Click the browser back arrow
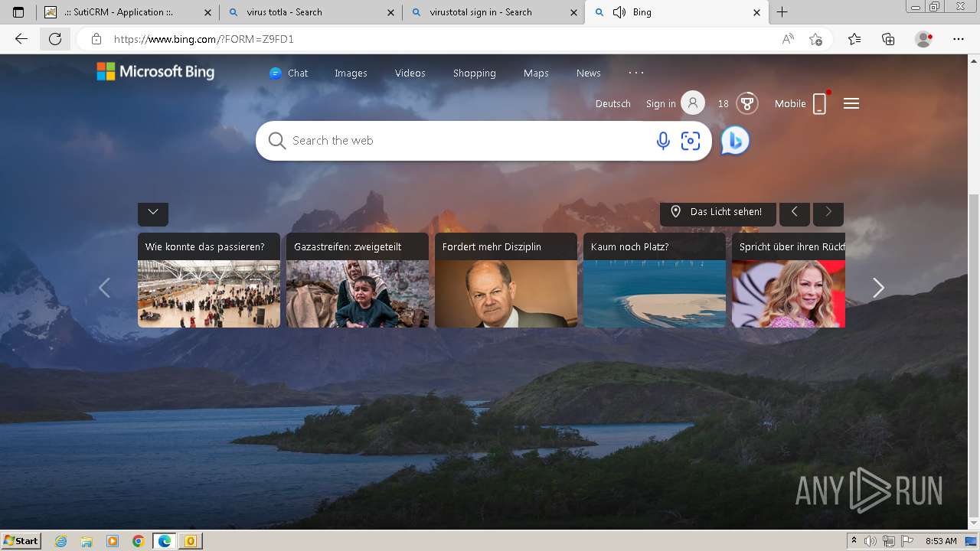Viewport: 980px width, 551px height. [x=21, y=39]
